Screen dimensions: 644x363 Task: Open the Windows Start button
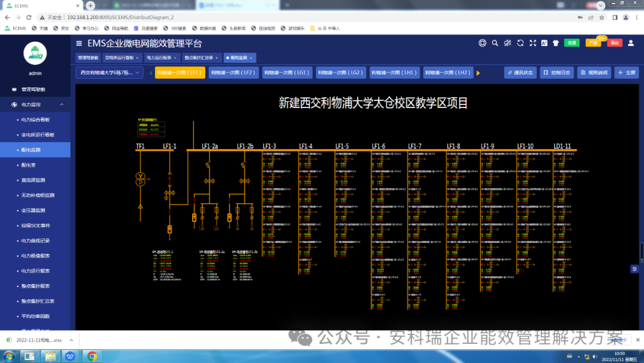pos(9,356)
